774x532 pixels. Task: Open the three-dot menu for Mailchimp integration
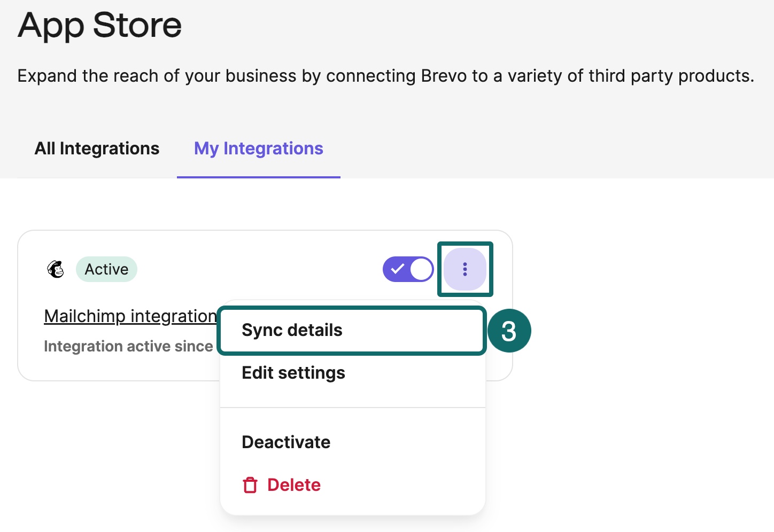tap(465, 269)
